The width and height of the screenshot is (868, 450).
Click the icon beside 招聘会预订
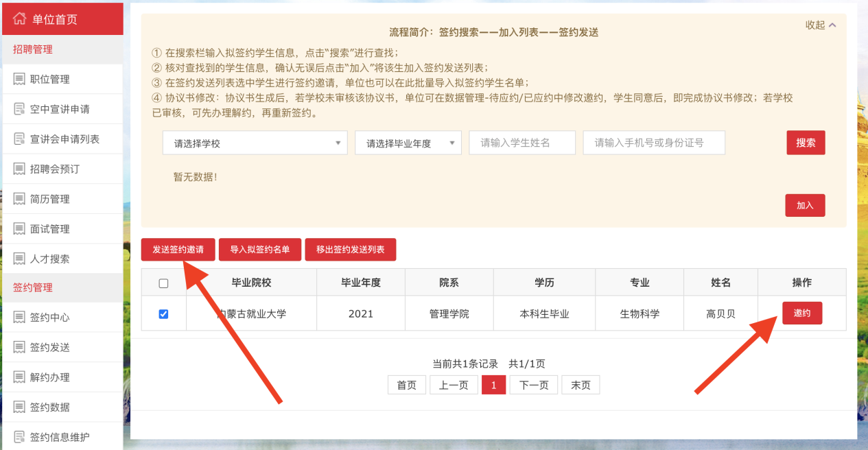(x=19, y=169)
